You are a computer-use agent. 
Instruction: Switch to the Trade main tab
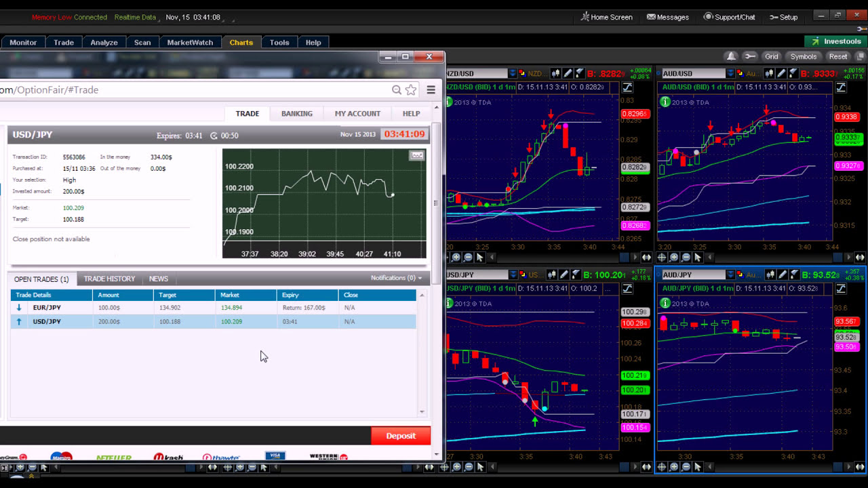[64, 42]
